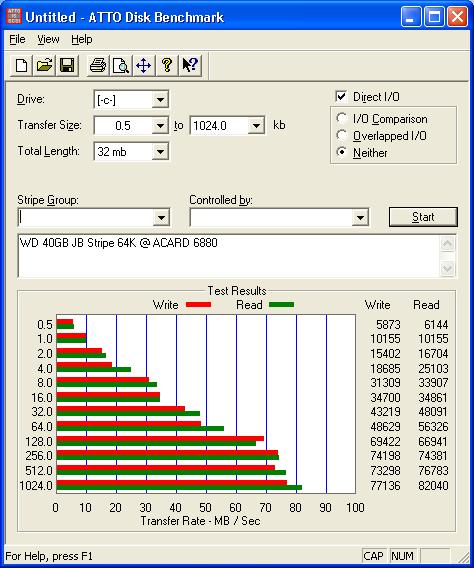Open About with question mark icon
The height and width of the screenshot is (568, 474).
point(167,66)
